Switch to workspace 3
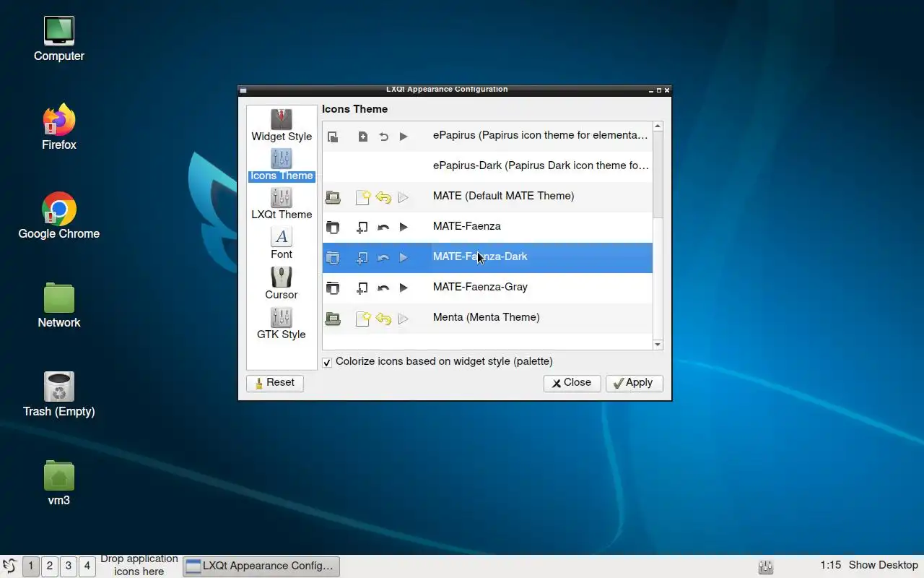 (x=69, y=566)
